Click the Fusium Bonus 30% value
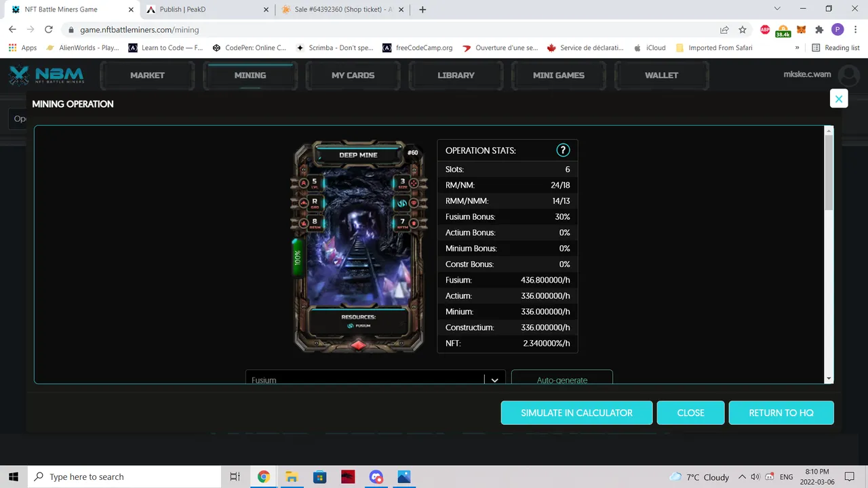868x488 pixels. [562, 217]
